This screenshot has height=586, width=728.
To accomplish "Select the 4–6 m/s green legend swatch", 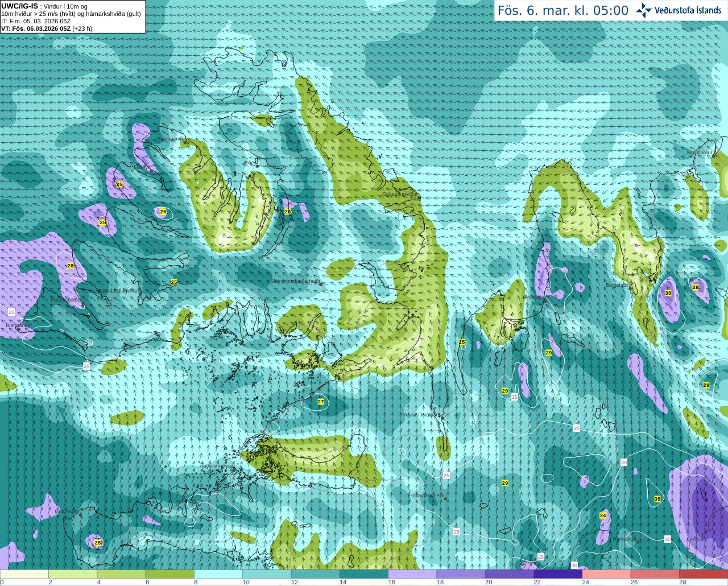I will pyautogui.click(x=121, y=574).
